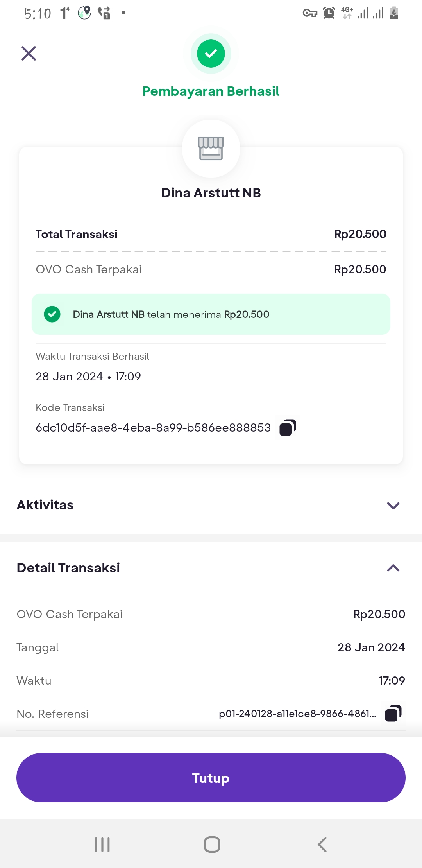Screen dimensions: 422x868
Task: Copy the No. Referensi number
Action: [x=393, y=714]
